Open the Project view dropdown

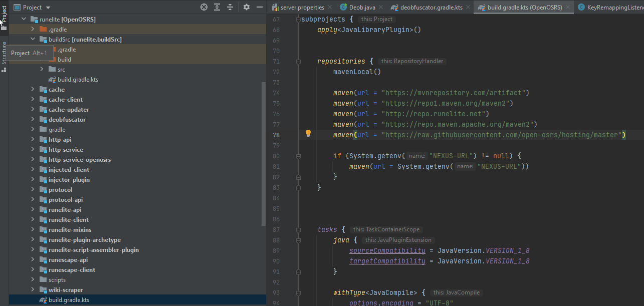48,8
